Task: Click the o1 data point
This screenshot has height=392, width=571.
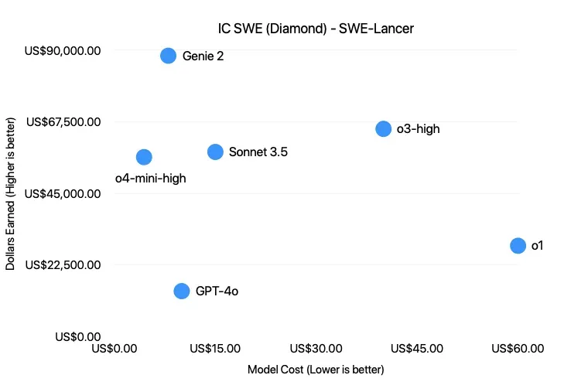Action: pos(518,246)
